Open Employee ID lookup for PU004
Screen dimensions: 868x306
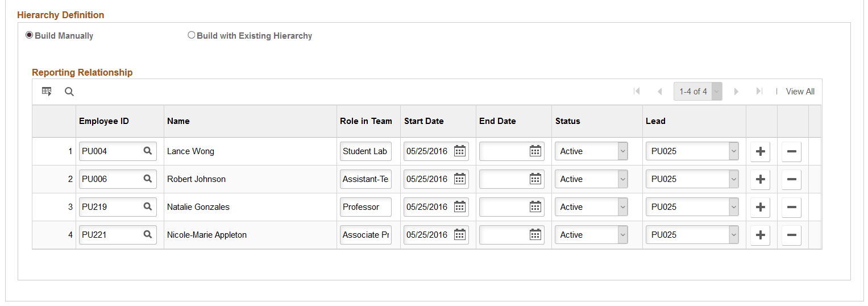pyautogui.click(x=148, y=151)
